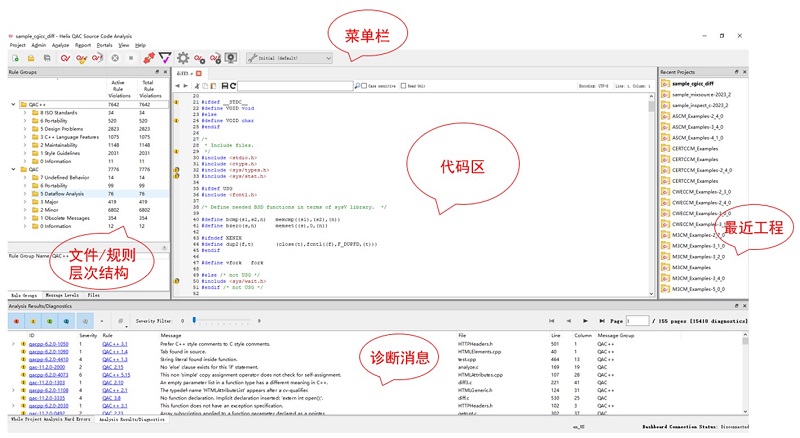Click the stop analysis circle-X icon
The height and width of the screenshot is (438, 800).
(x=115, y=58)
